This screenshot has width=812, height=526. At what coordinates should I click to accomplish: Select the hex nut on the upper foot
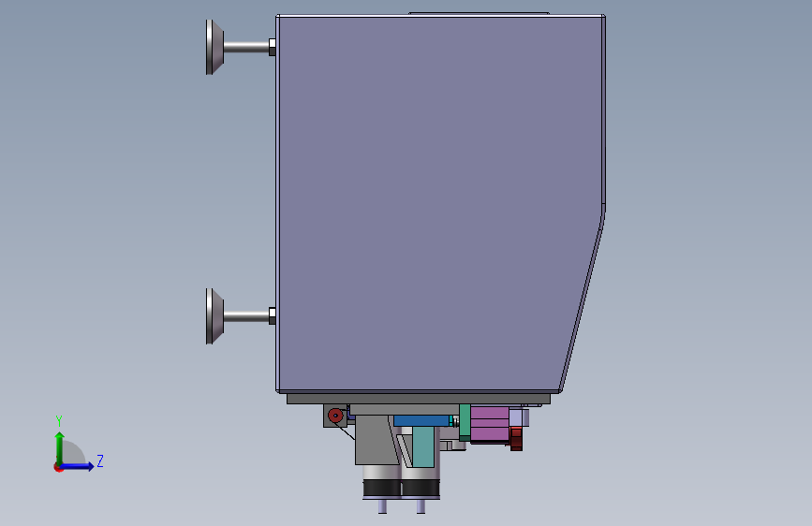point(272,47)
